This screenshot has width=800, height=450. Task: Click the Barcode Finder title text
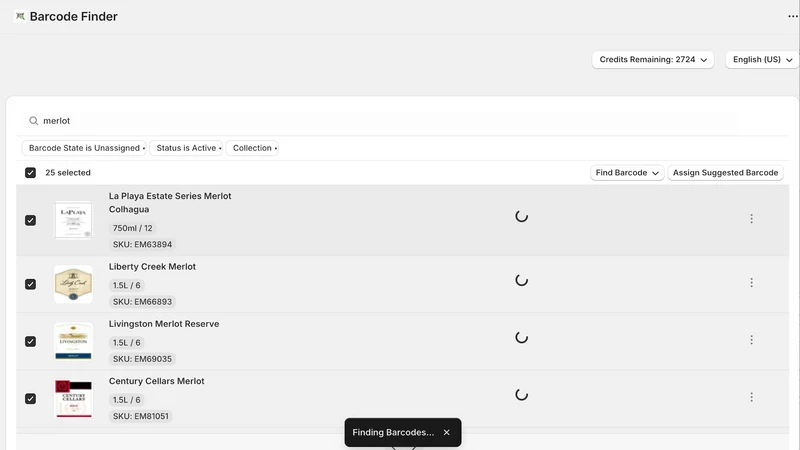[73, 16]
